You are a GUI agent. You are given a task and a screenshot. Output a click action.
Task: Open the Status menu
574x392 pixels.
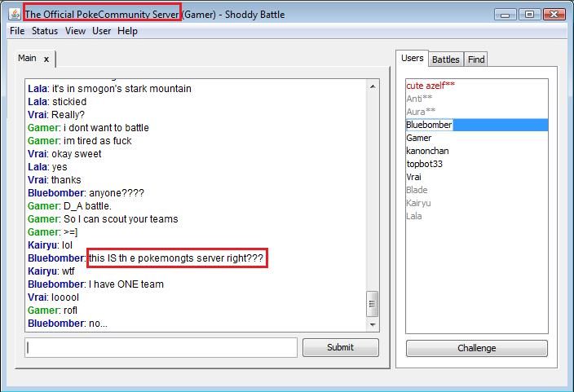pyautogui.click(x=45, y=31)
